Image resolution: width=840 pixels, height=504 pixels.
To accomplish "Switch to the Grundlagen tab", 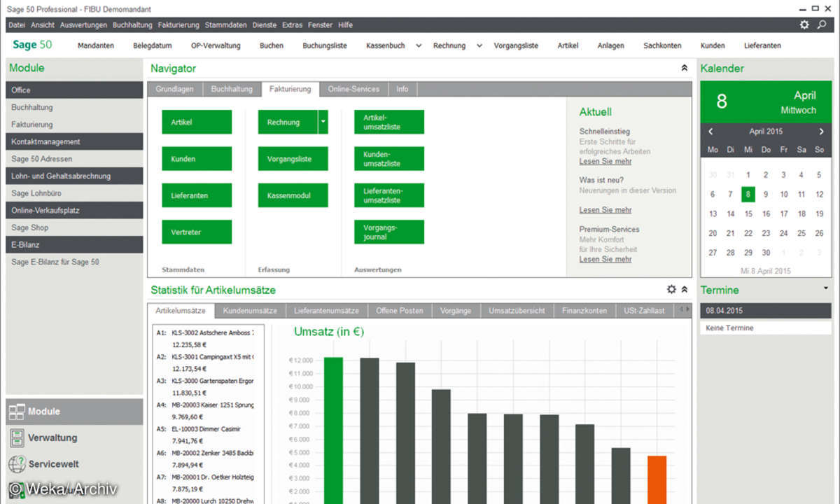I will click(x=174, y=89).
